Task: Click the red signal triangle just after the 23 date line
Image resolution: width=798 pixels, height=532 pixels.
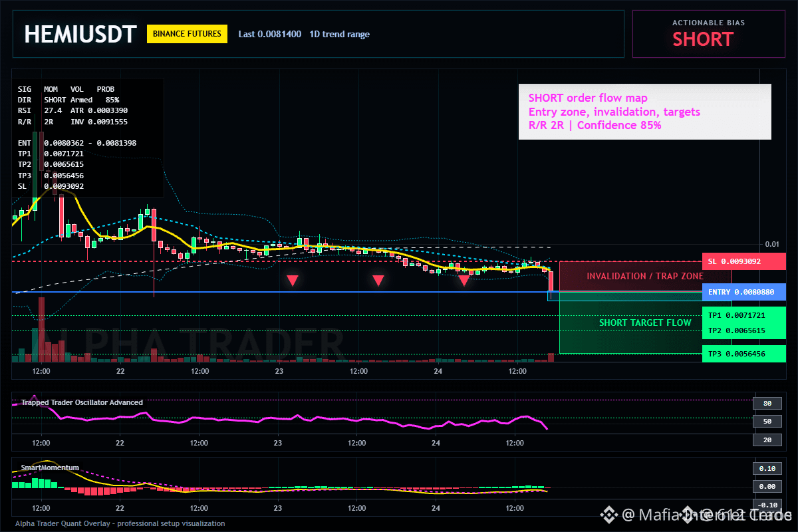Action: (x=292, y=281)
